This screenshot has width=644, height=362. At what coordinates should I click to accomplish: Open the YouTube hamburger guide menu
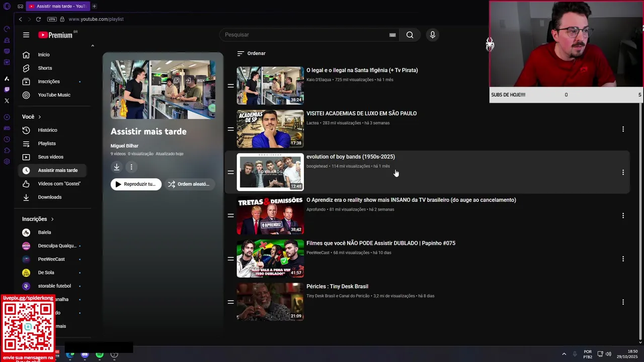point(26,35)
